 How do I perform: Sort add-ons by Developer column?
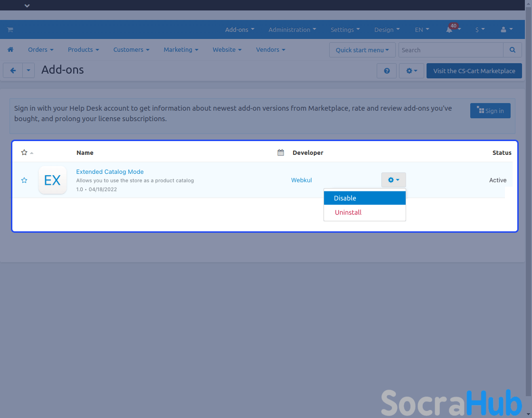pyautogui.click(x=308, y=152)
